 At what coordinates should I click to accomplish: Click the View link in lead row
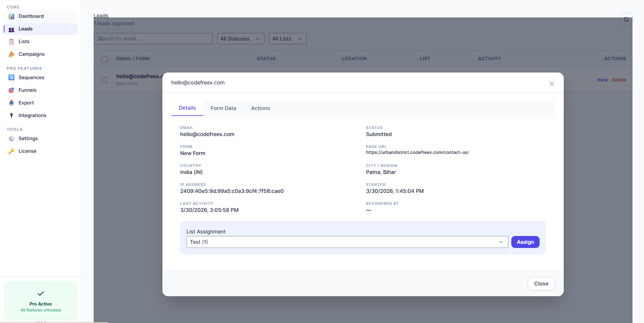click(602, 80)
